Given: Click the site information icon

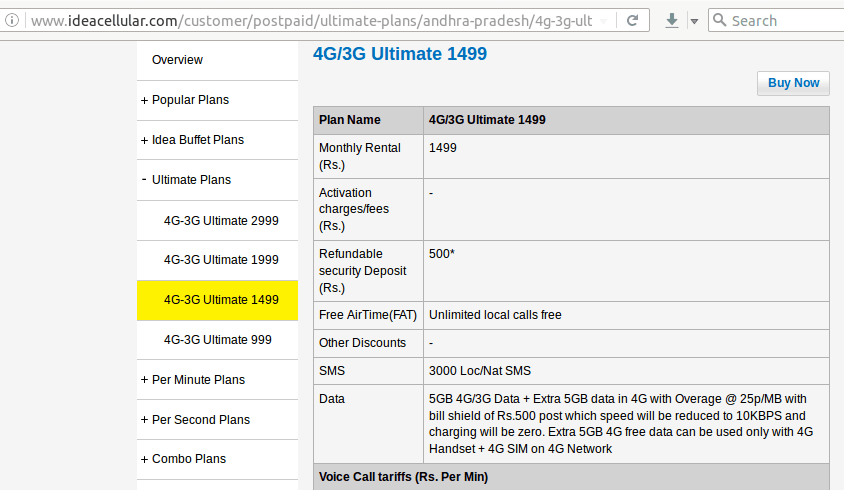Looking at the screenshot, I should (12, 20).
